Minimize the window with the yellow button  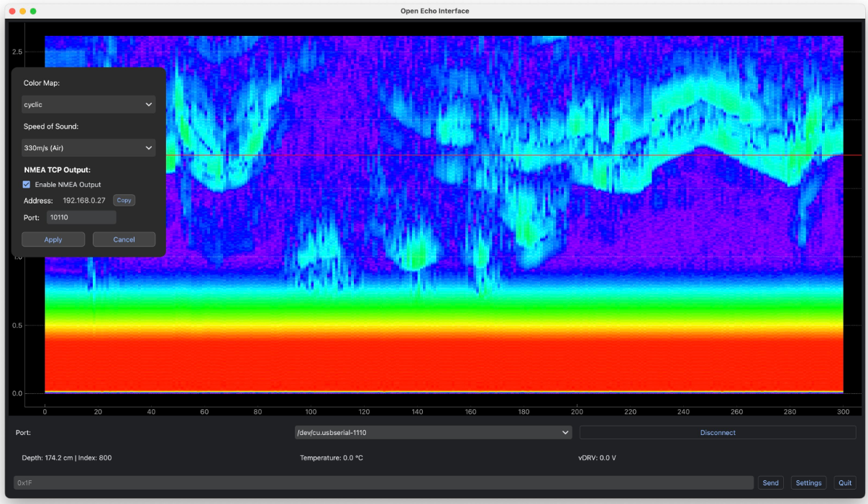coord(23,12)
